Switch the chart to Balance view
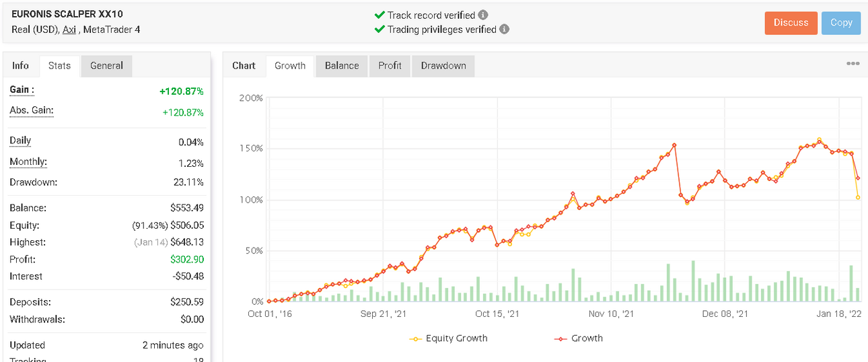 [x=341, y=65]
